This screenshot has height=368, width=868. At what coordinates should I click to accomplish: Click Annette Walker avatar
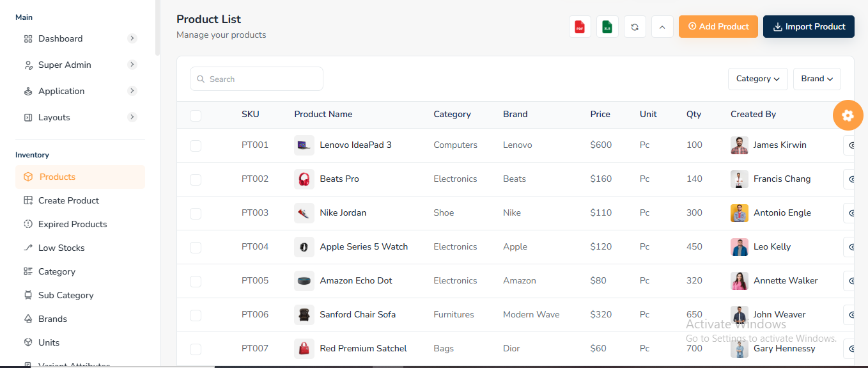[740, 281]
